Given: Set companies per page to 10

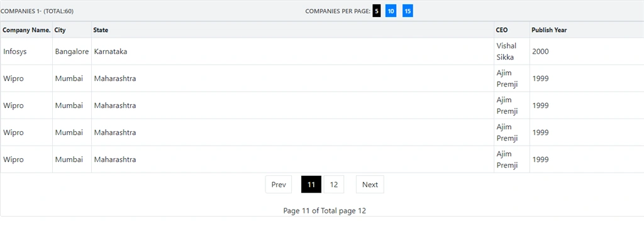Looking at the screenshot, I should (391, 11).
